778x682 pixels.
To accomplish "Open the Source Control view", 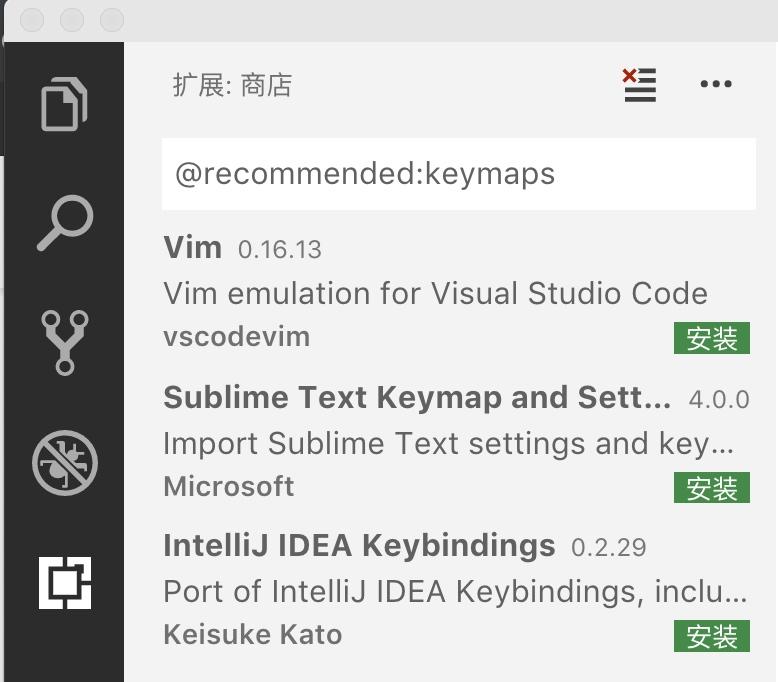I will pos(65,342).
